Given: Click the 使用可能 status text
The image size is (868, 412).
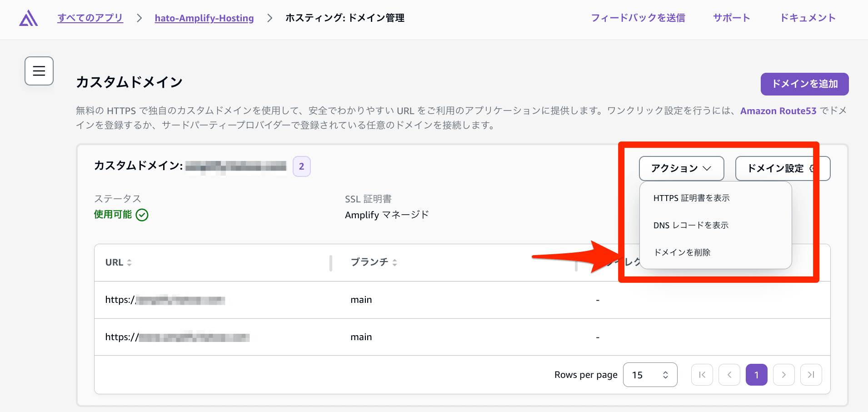Looking at the screenshot, I should (113, 214).
